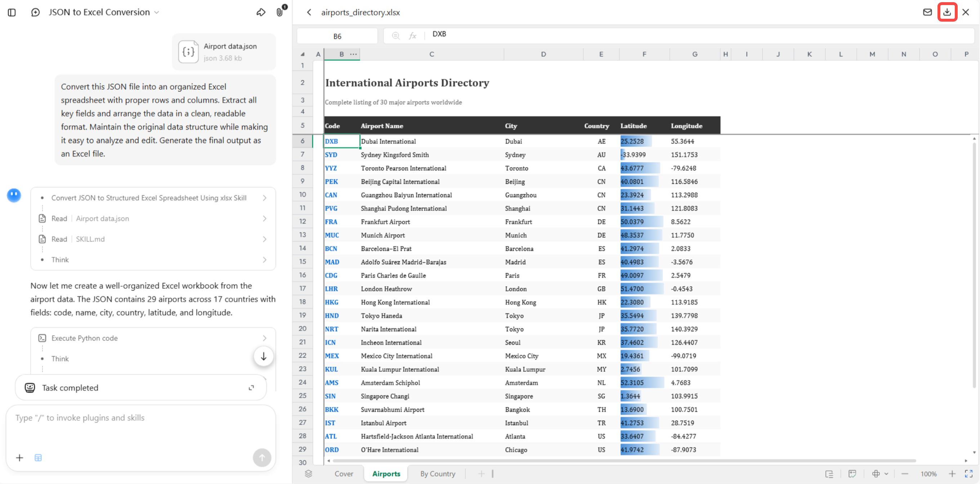
Task: Expand the Read Airport data.json step
Action: [x=153, y=218]
